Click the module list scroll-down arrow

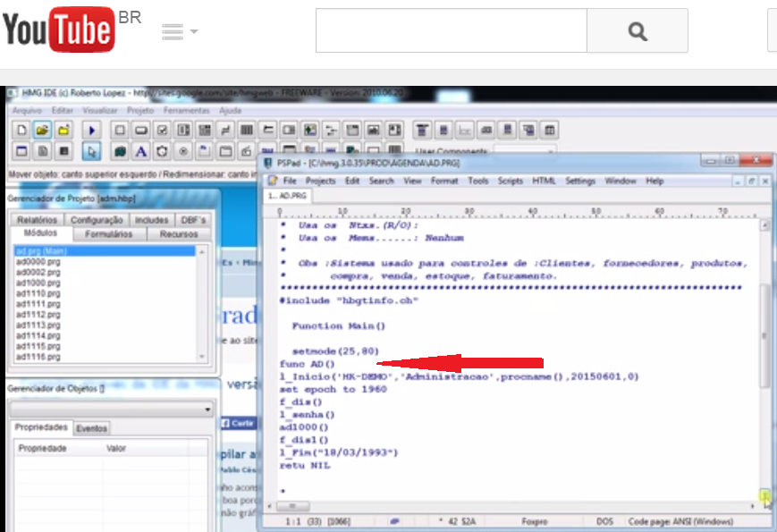[202, 357]
